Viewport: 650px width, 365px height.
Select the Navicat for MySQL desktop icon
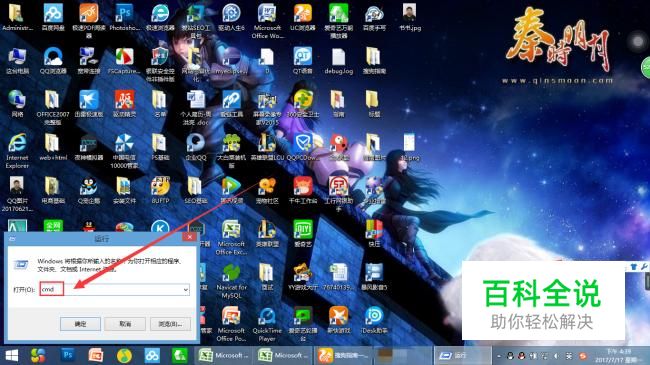pyautogui.click(x=231, y=281)
